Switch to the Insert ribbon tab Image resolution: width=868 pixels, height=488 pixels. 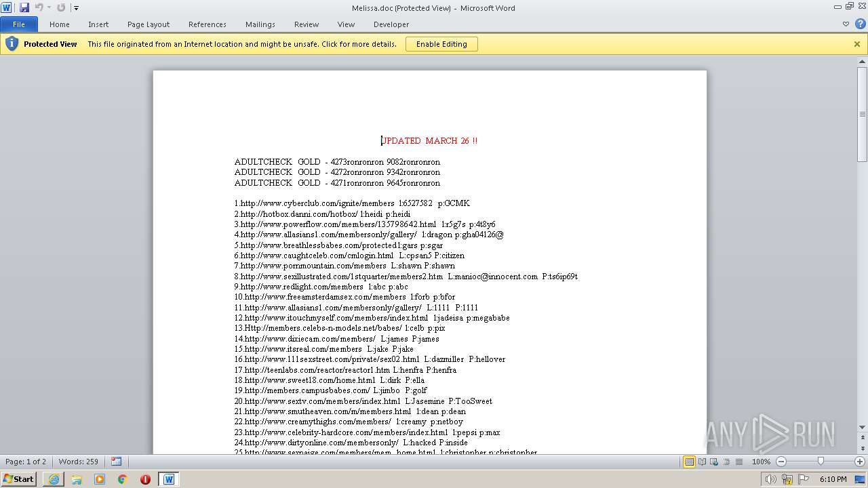click(x=98, y=24)
